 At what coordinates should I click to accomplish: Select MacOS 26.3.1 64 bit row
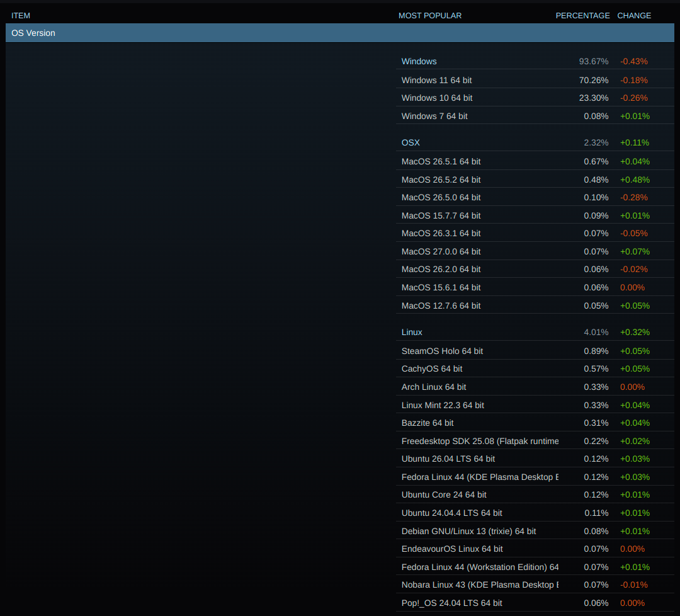click(x=535, y=234)
